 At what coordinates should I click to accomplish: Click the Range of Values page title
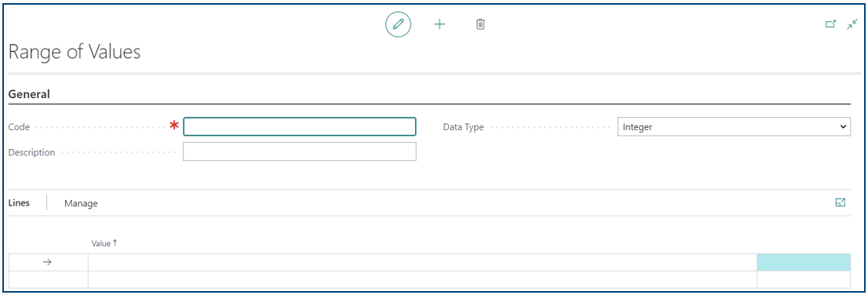tap(75, 52)
